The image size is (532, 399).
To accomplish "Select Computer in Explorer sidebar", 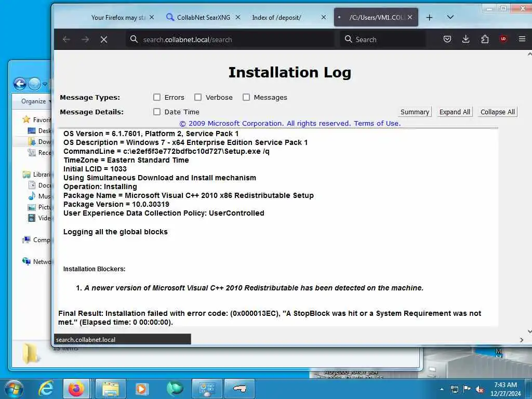I will 37,240.
